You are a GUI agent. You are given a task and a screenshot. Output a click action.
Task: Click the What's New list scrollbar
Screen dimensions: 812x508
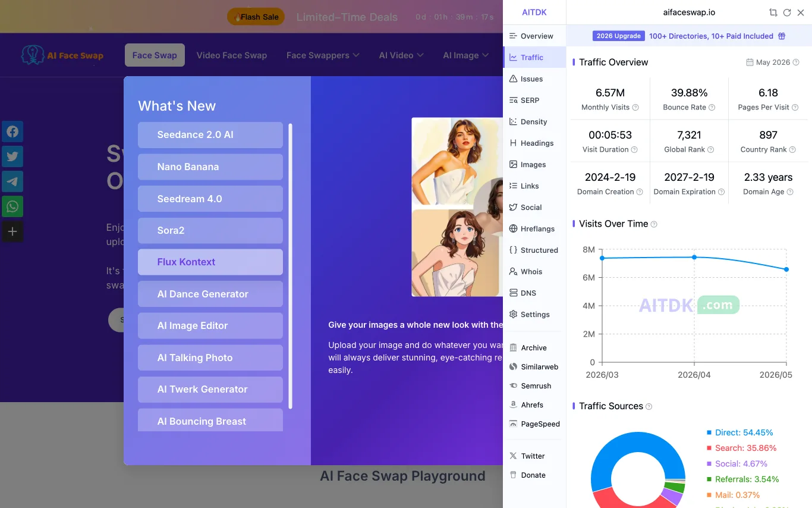(290, 266)
